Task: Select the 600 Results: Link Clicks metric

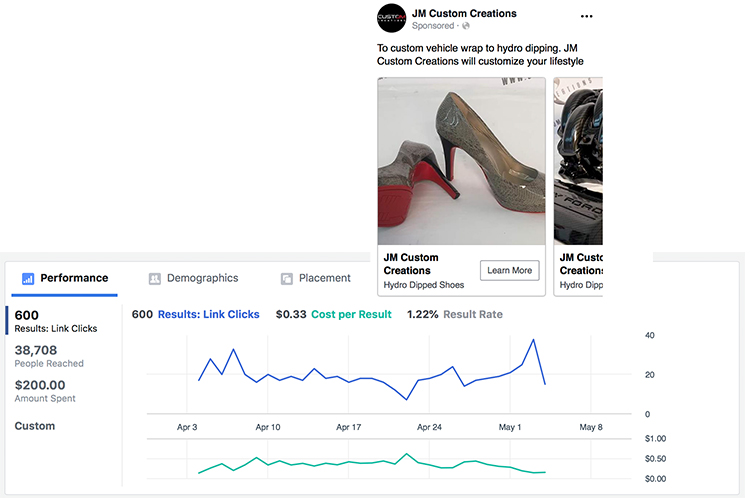Action: (x=56, y=321)
